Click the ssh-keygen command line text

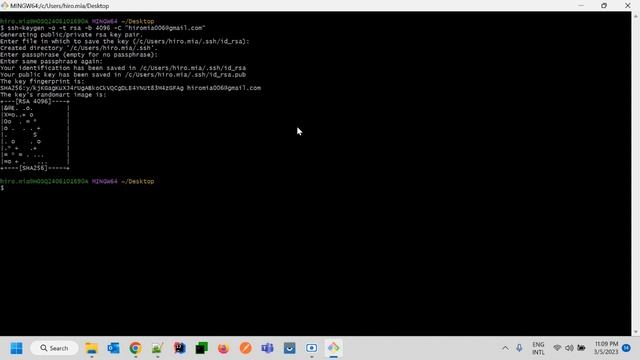tap(103, 28)
